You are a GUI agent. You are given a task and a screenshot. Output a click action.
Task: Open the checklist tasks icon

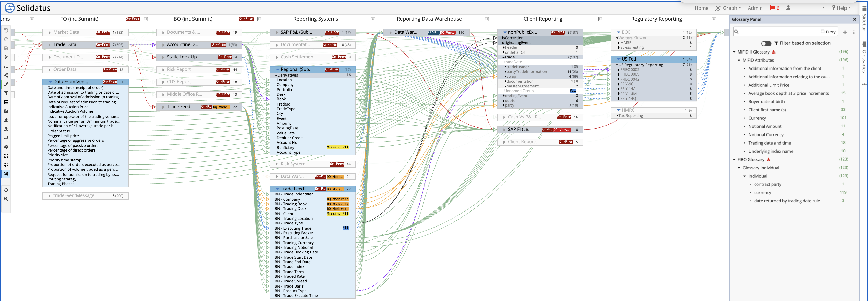(6, 66)
